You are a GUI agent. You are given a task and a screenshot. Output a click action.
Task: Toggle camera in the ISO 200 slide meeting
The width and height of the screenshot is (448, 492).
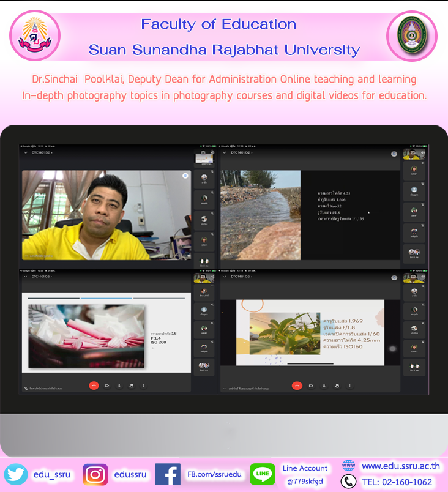pyautogui.click(x=106, y=386)
